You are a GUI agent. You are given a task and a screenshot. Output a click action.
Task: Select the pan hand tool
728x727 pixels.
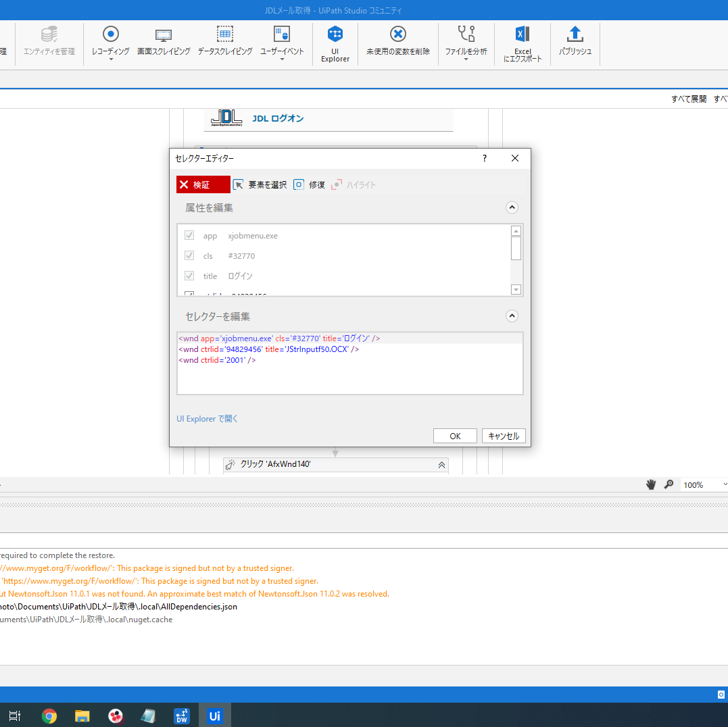click(x=651, y=485)
